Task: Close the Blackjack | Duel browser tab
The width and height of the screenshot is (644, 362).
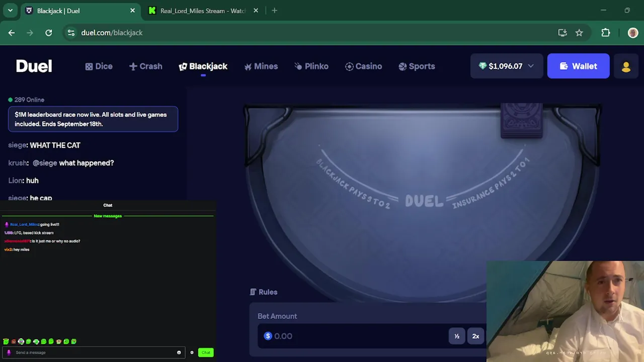Action: coord(132,11)
